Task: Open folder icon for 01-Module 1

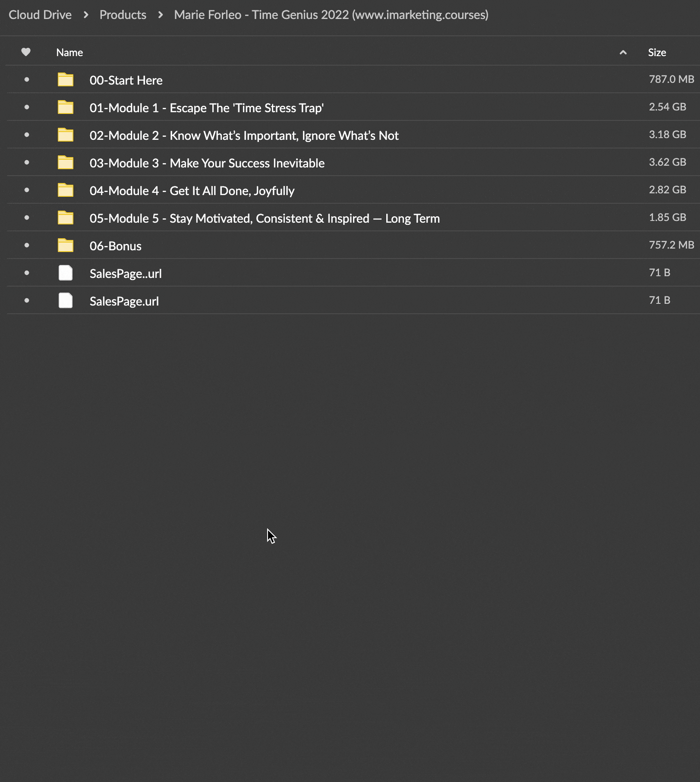Action: click(66, 107)
